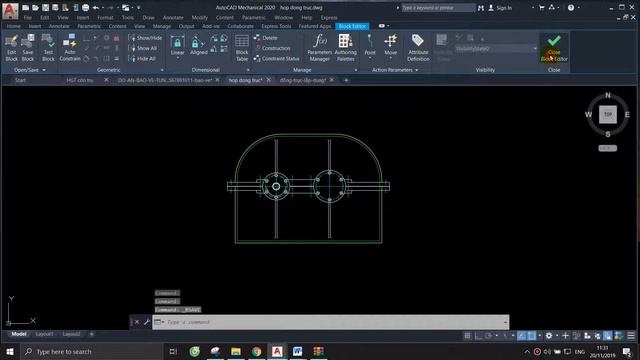Toggle the drawing grid display in status bar

[x=467, y=336]
